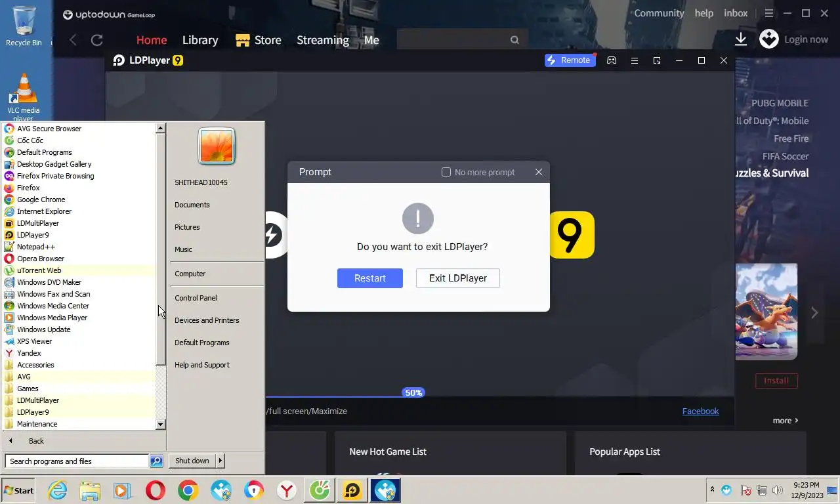The image size is (840, 504).
Task: Click the game banner thumbnail above Install
Action: [766, 312]
